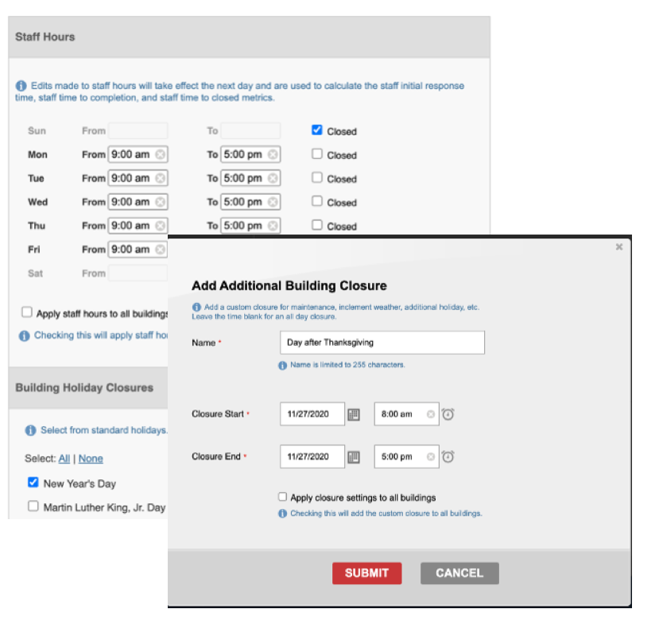
Task: Mark Wednesday as Closed
Action: pyautogui.click(x=317, y=202)
